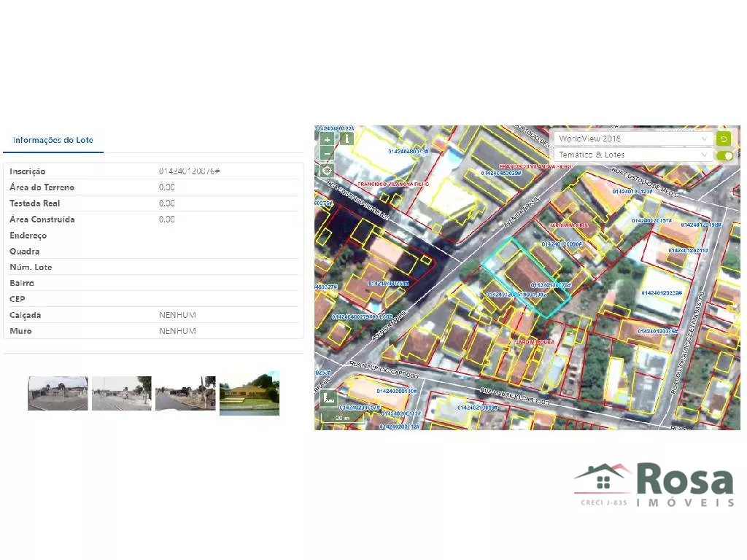Image resolution: width=747 pixels, height=560 pixels.
Task: Open the third street photo thumbnail
Action: coord(185,393)
